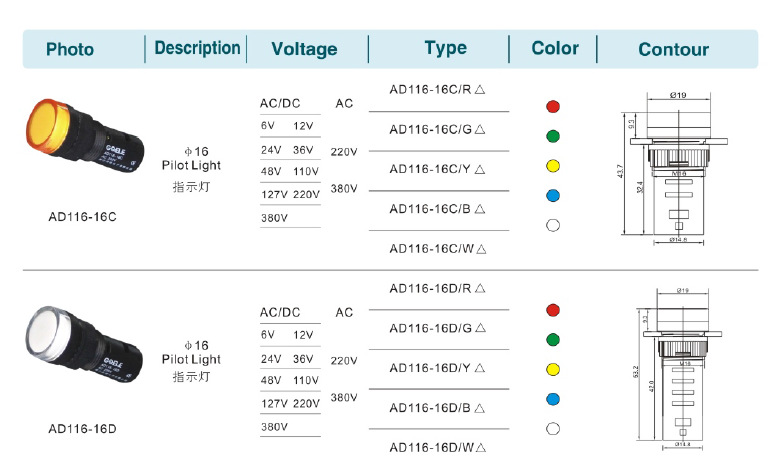The width and height of the screenshot is (771, 466).
Task: Choose the blue color dot for AD116-16D
Action: (553, 400)
